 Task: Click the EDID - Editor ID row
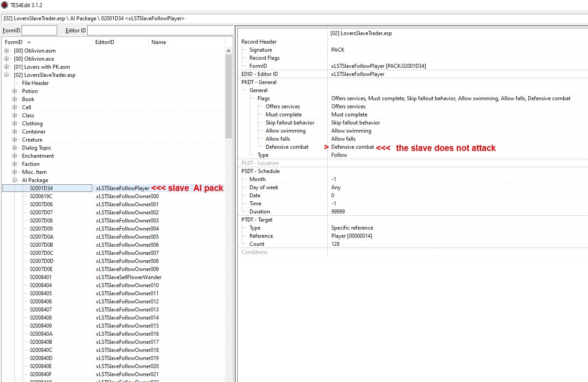coord(413,74)
